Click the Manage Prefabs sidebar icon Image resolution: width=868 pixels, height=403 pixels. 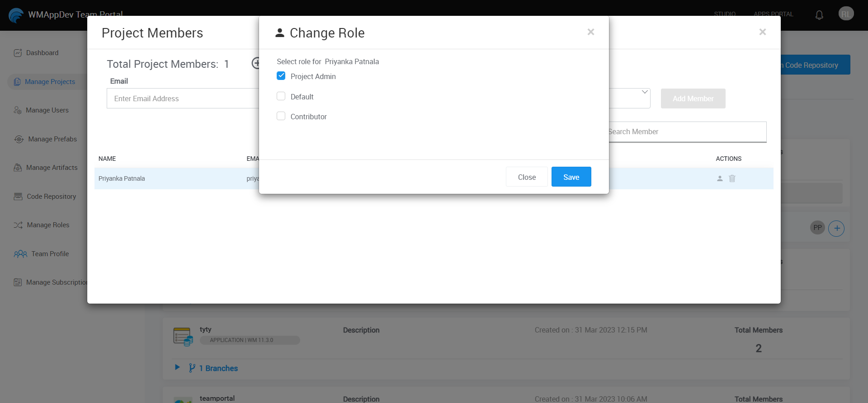point(19,139)
